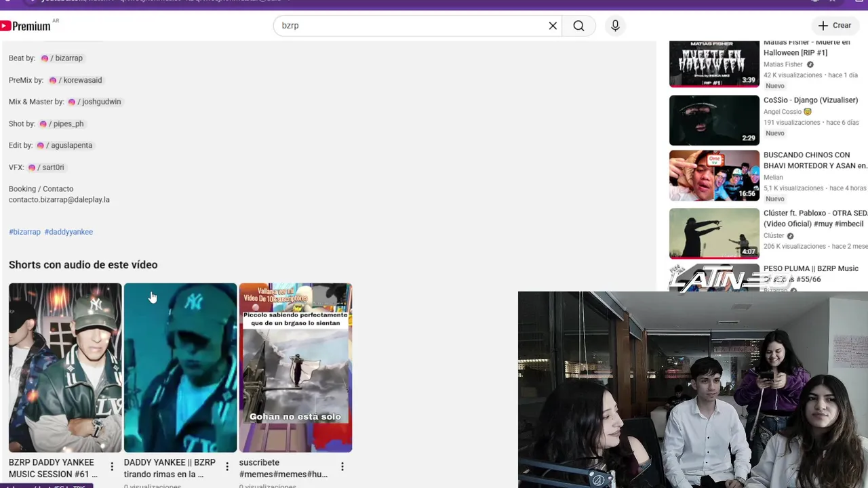Open Matias Fisher channel name
Screen dimensions: 868x488
click(x=783, y=64)
